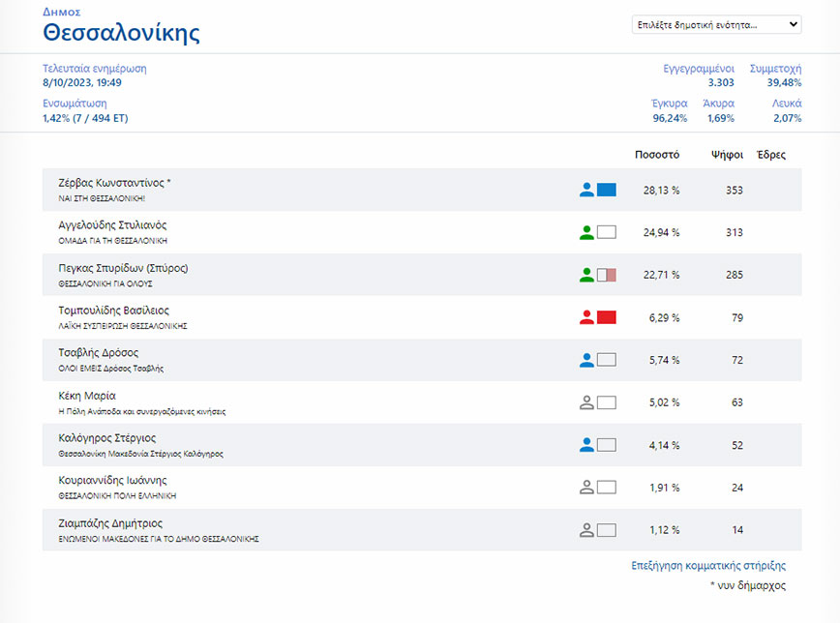
Task: Click the green person icon for Πέγκας Σπυρίδων
Action: pos(586,275)
